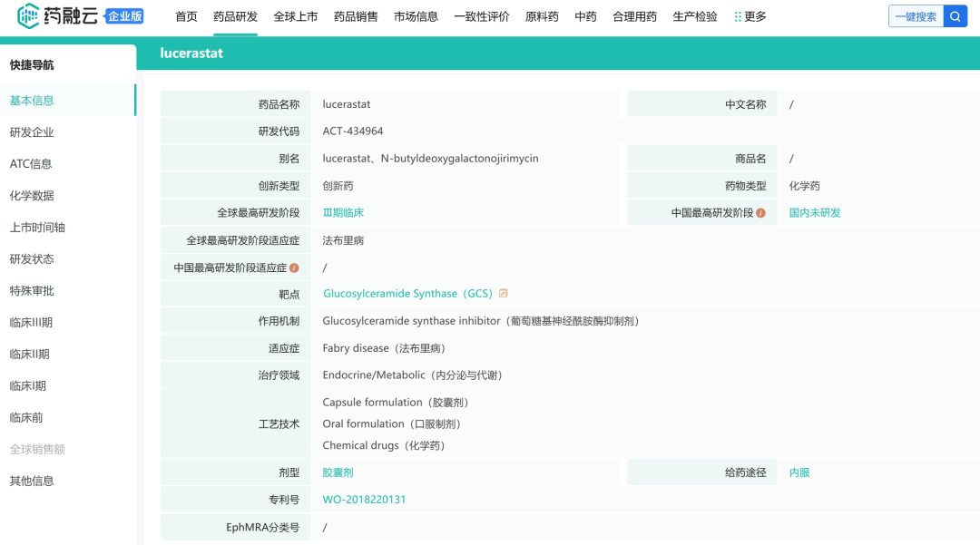Go to 全球上市 in the top menu
Viewport: 980px width, 545px height.
tap(295, 16)
